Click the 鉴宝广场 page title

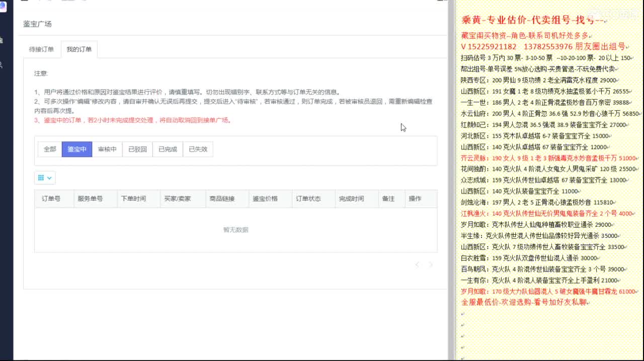click(x=37, y=24)
